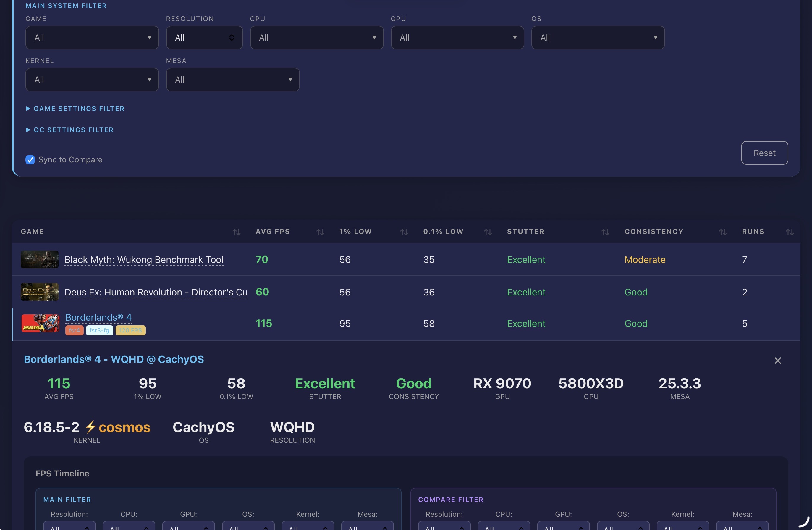Sort table by Game column arrows
812x530 pixels.
(237, 232)
